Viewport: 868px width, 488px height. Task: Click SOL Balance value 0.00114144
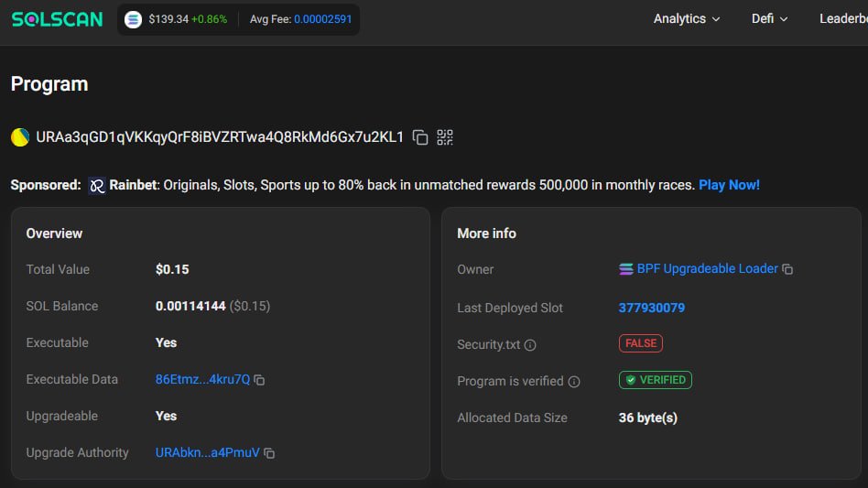(x=190, y=306)
